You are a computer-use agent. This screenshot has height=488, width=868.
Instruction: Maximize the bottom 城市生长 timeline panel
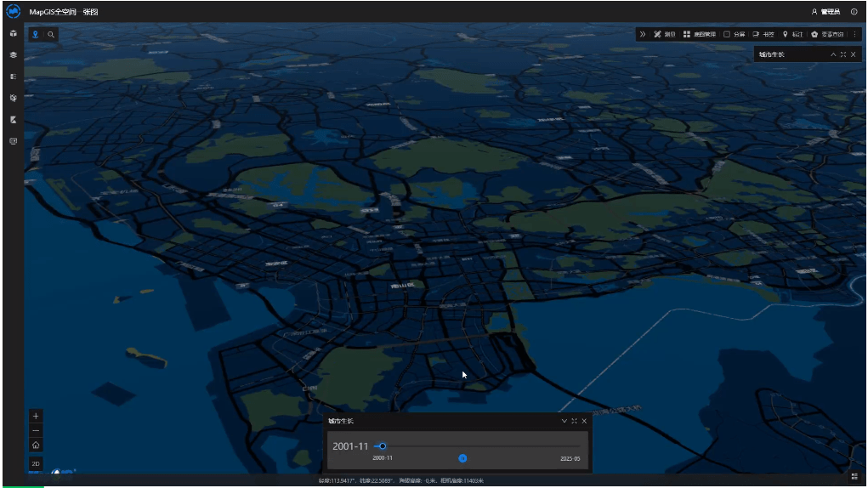point(574,421)
